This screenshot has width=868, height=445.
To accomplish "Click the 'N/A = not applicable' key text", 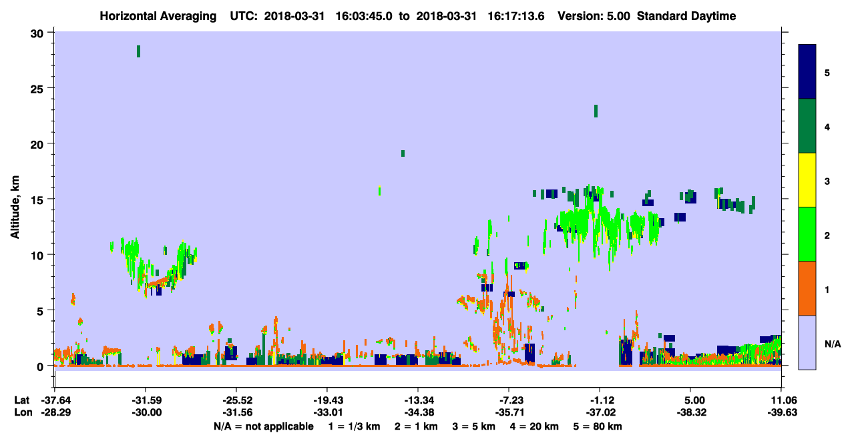I will tap(263, 426).
